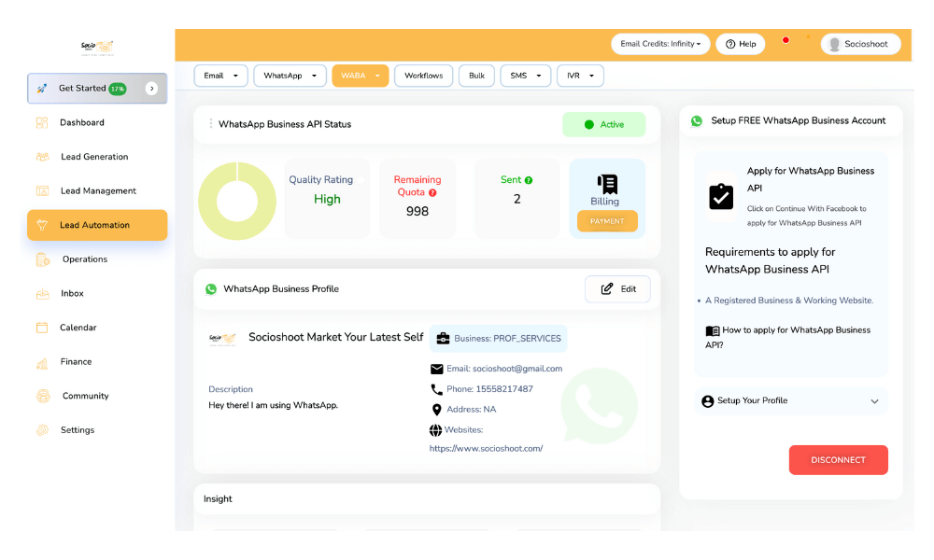Click the Billing receipt icon

(607, 184)
